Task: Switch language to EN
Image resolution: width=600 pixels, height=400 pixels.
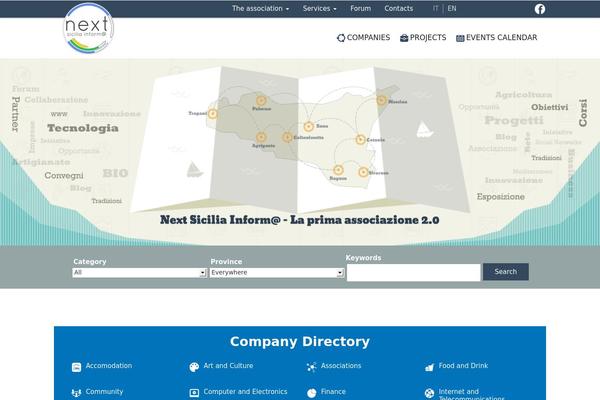Action: [x=452, y=8]
